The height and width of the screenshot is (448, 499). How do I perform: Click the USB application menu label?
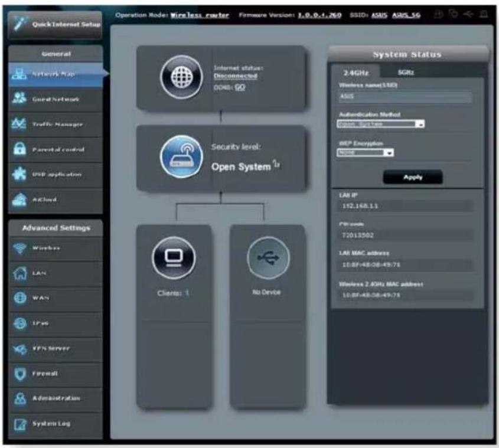[x=57, y=174]
